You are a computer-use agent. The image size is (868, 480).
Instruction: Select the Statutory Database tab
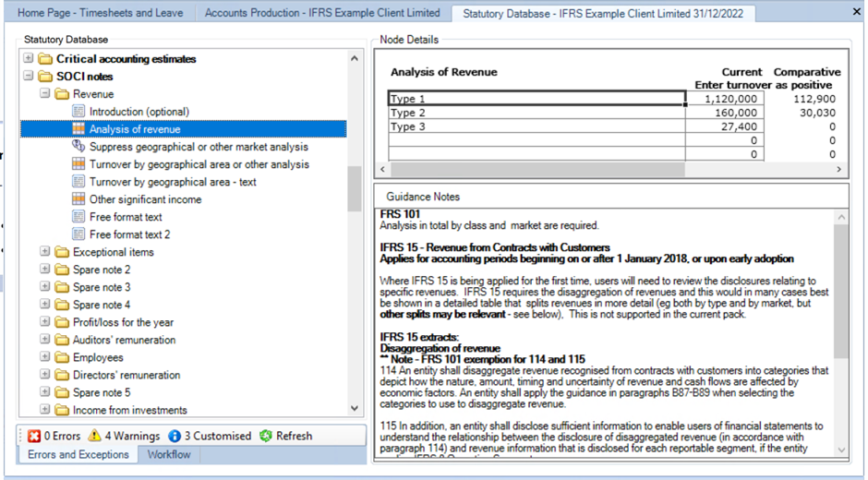point(603,13)
